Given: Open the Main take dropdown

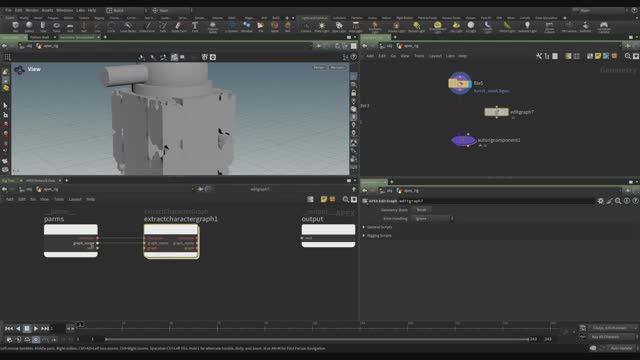Looking at the screenshot, I should coord(600,10).
